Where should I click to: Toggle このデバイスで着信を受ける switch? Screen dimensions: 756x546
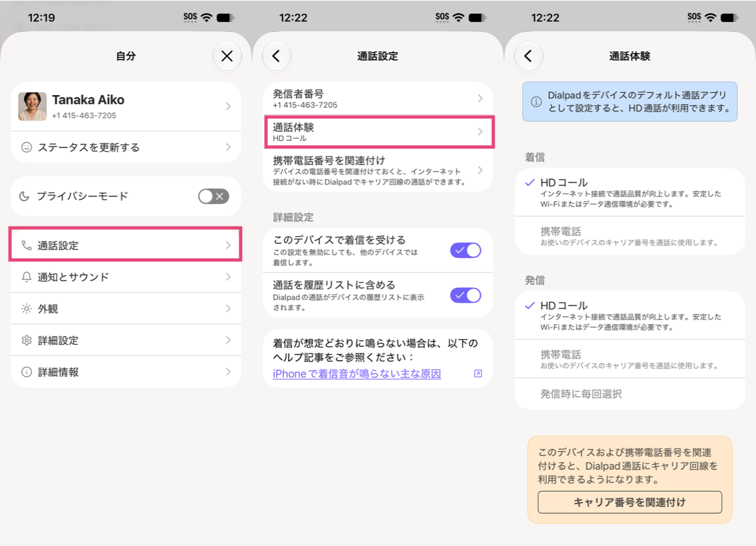[465, 250]
